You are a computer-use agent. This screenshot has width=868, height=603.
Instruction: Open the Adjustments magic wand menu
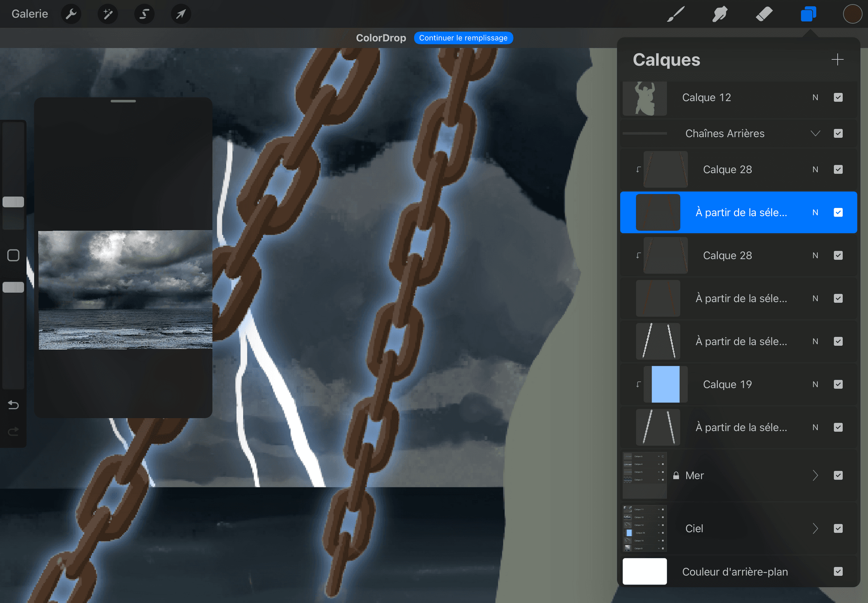coord(108,14)
